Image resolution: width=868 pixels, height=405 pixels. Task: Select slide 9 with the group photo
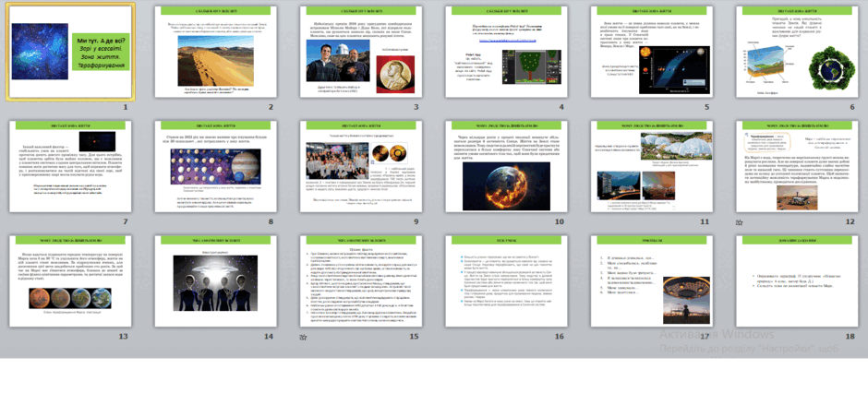coord(361,167)
